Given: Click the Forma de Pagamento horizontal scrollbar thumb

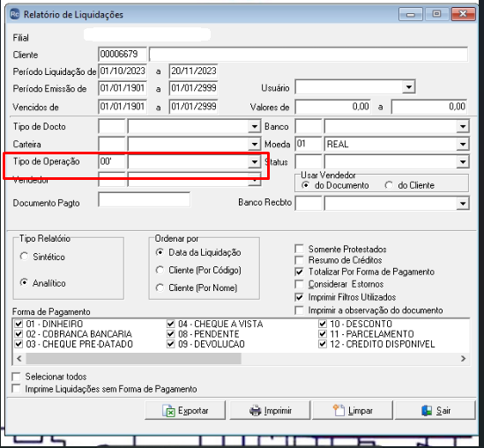Looking at the screenshot, I should 134,358.
